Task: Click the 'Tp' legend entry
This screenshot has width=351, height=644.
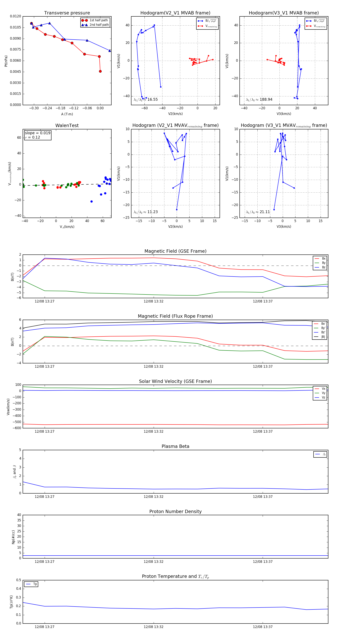Action: pyautogui.click(x=31, y=584)
